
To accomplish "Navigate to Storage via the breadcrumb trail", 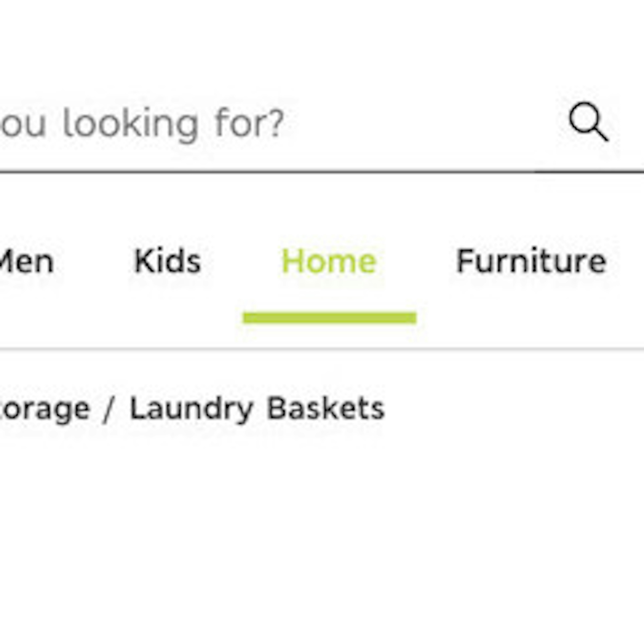I will pyautogui.click(x=45, y=409).
